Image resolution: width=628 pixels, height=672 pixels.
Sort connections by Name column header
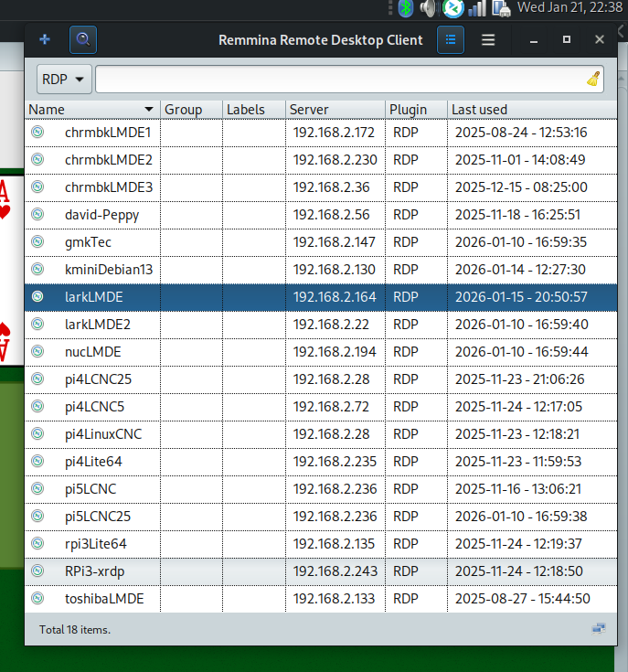point(91,110)
